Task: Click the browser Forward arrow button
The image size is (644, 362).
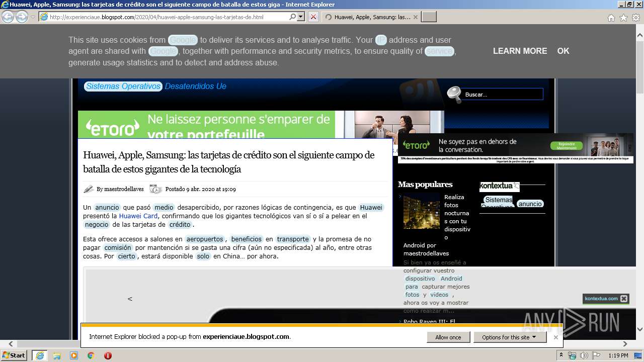Action: coord(22,17)
